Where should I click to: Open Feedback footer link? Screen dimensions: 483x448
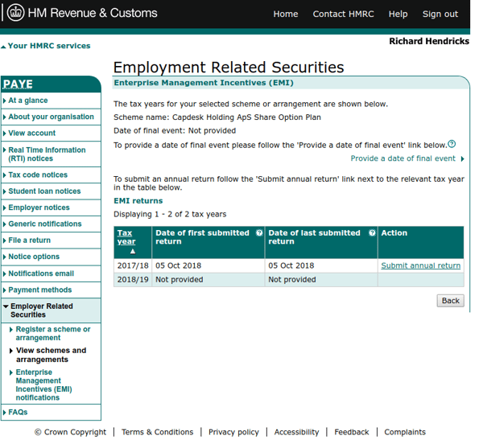352,432
